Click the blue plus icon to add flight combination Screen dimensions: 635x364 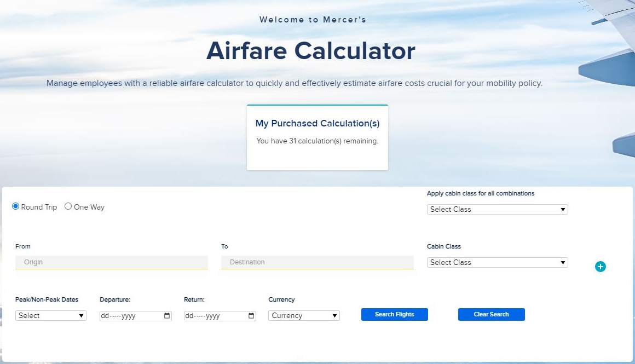tap(601, 267)
